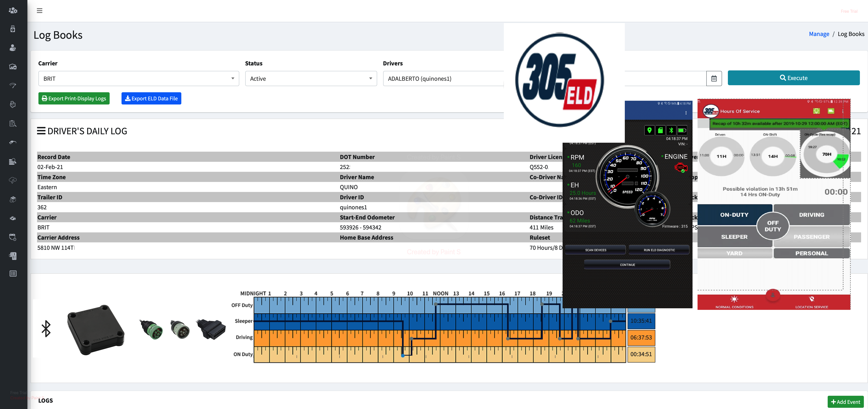Click the Add Event button
868x409 pixels.
point(845,402)
